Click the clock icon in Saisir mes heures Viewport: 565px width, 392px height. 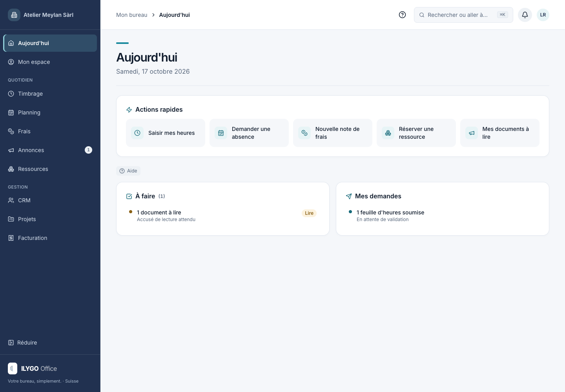pos(137,133)
